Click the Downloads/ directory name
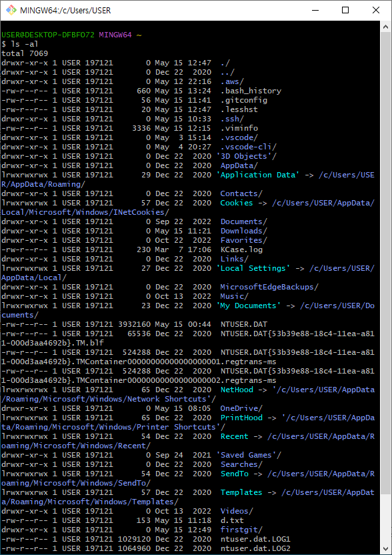Screen dimensions: 392x555 pyautogui.click(x=244, y=231)
